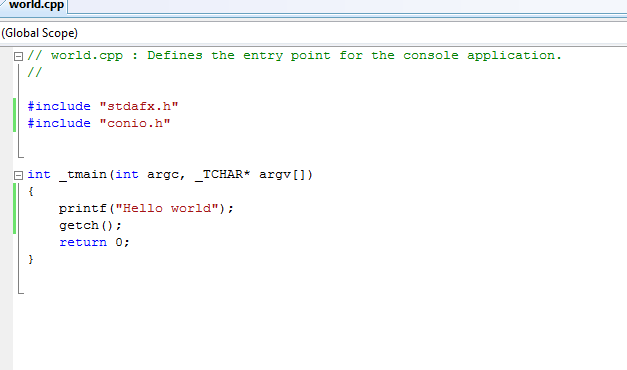The image size is (627, 370).
Task: Collapse the _tmain function block
Action: (18, 175)
